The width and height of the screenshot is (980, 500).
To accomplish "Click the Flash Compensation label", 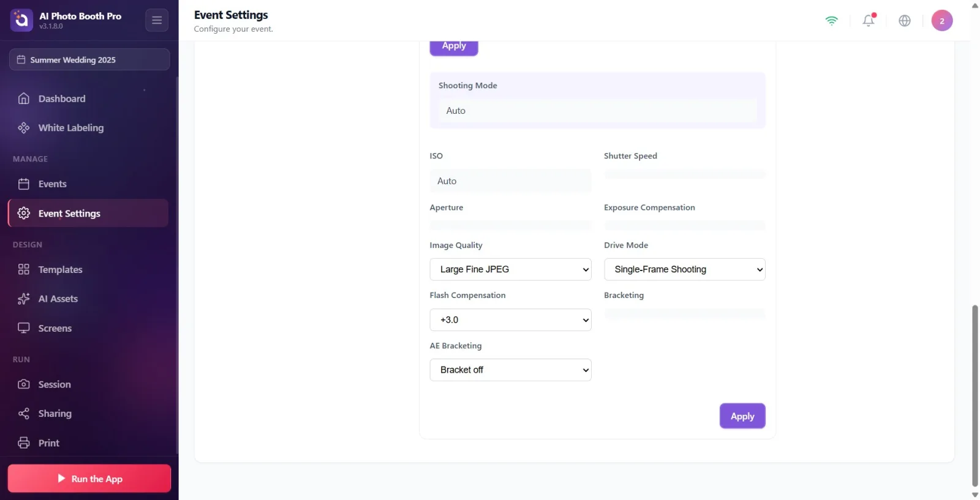I will click(468, 296).
